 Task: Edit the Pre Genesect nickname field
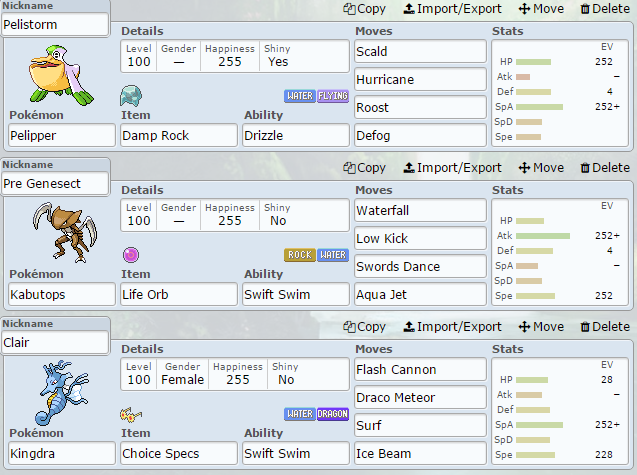pyautogui.click(x=55, y=183)
